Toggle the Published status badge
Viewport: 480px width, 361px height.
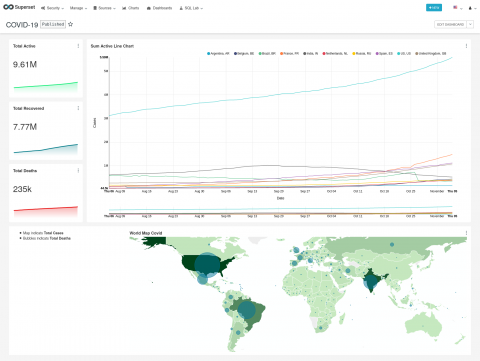53,24
